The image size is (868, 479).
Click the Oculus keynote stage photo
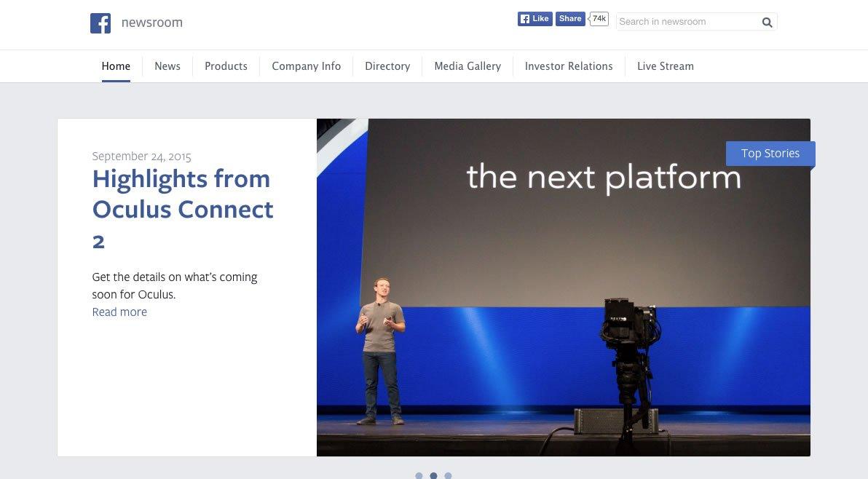click(x=563, y=288)
